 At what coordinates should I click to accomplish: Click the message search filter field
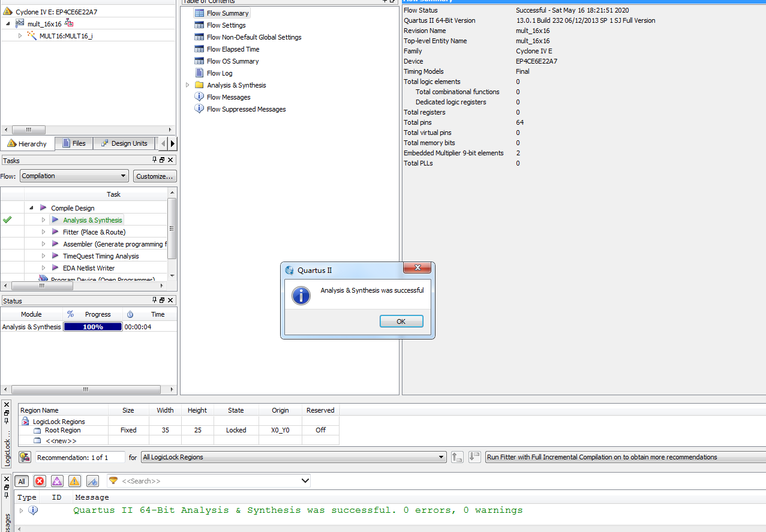point(209,481)
